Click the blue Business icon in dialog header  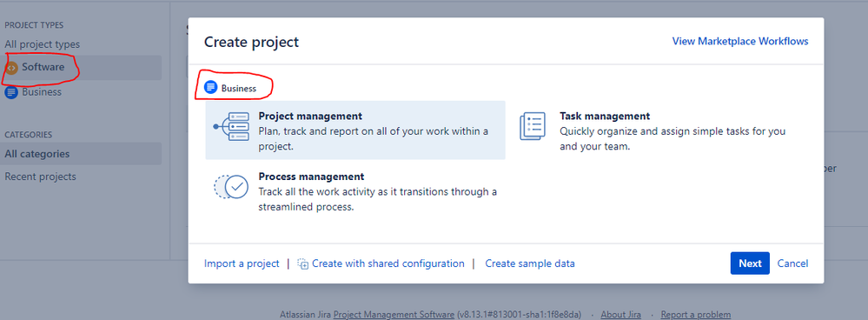coord(210,88)
